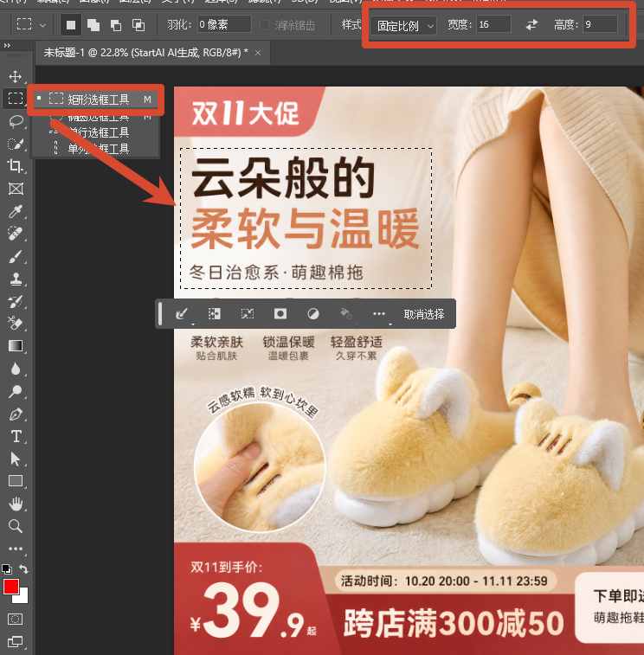
Task: Expand the collapsed tools panel arrows
Action: [7, 45]
